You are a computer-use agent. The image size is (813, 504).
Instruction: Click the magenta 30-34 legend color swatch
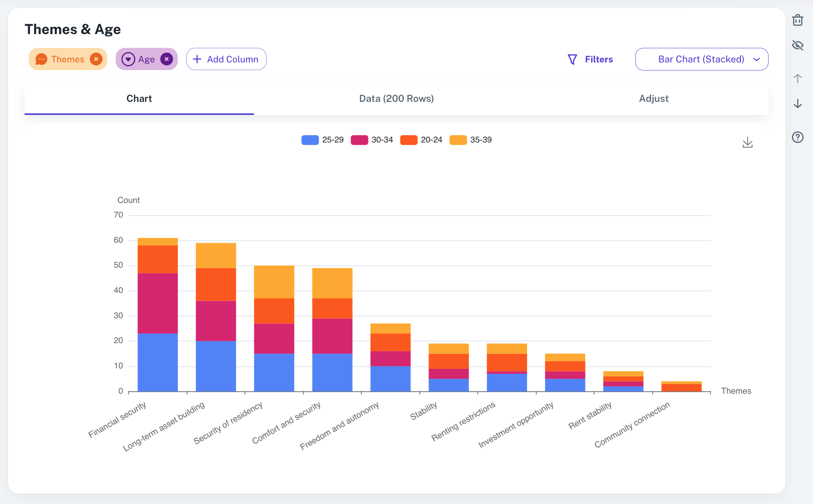[359, 140]
